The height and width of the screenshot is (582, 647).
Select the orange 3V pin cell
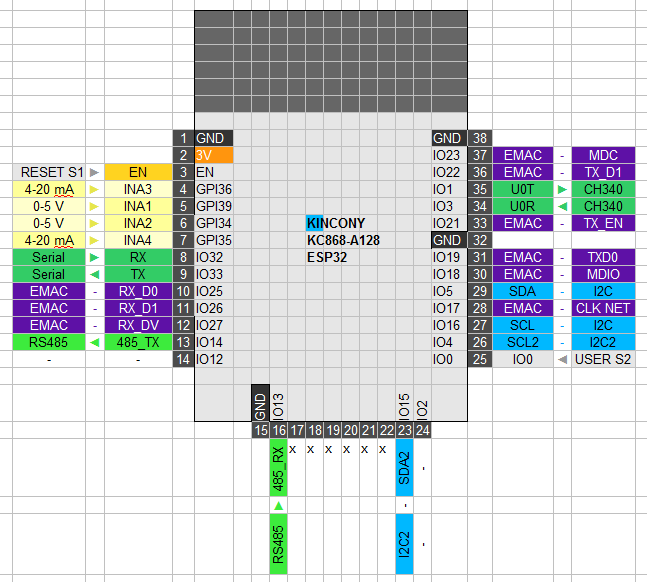[213, 155]
